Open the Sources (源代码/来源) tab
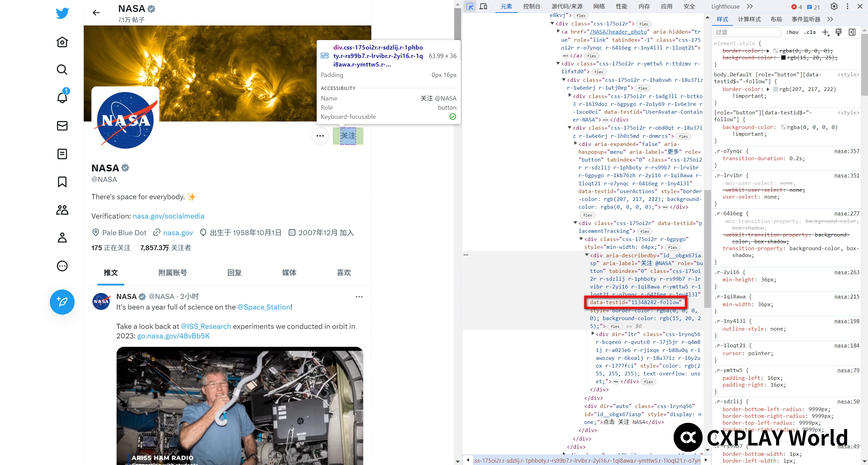Image resolution: width=868 pixels, height=465 pixels. tap(567, 6)
